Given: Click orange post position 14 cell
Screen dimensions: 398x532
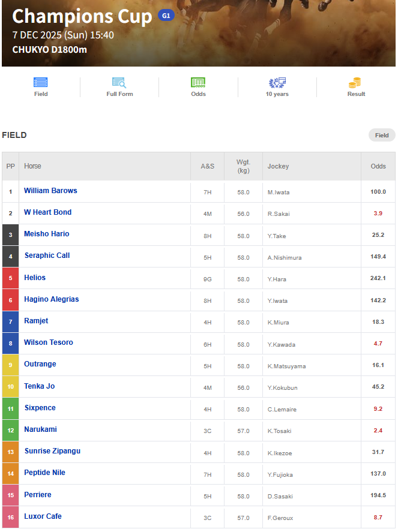Looking at the screenshot, I should [11, 474].
